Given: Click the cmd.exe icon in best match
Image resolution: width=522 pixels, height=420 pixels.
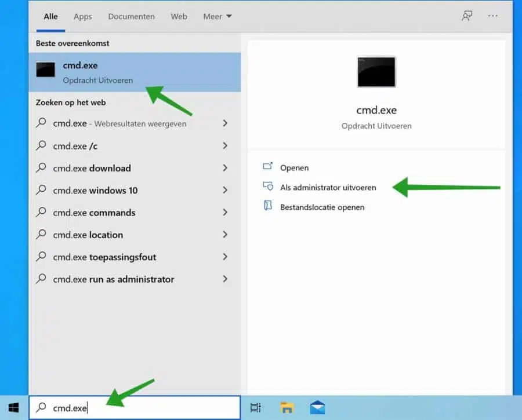Looking at the screenshot, I should tap(46, 70).
